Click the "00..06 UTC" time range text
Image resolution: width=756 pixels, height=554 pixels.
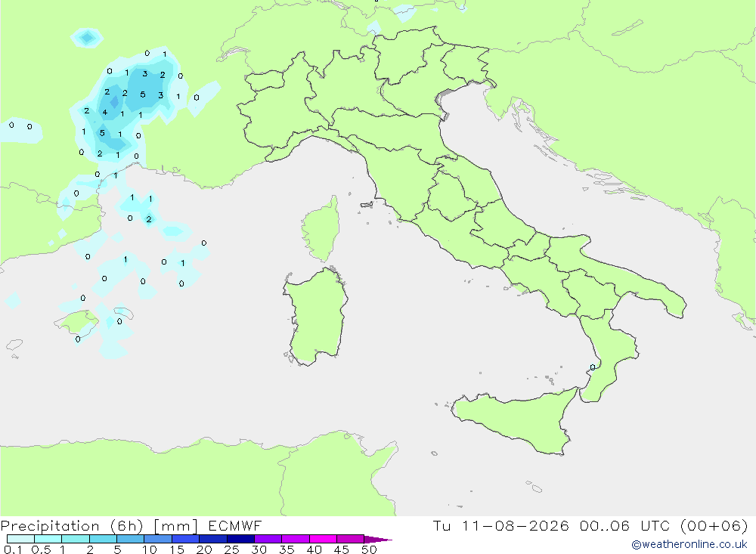(625, 525)
